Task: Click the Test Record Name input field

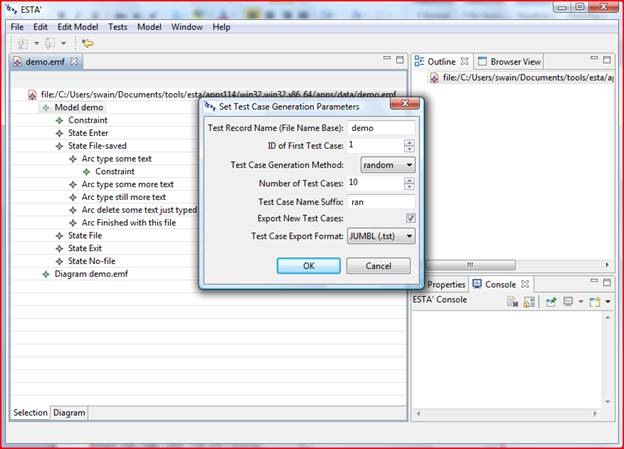Action: click(x=380, y=128)
